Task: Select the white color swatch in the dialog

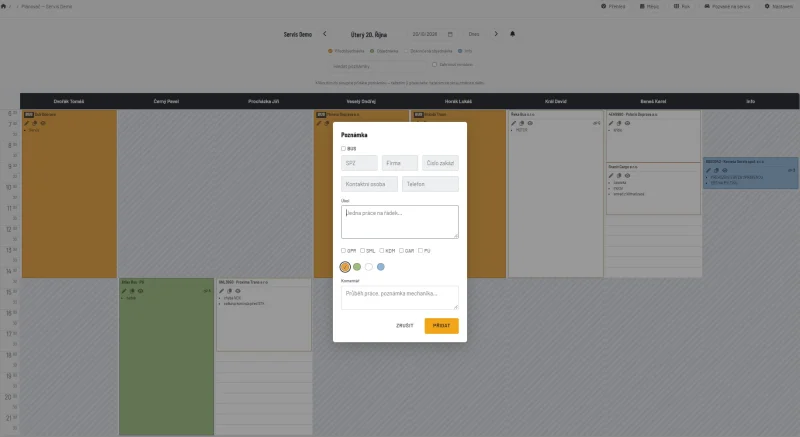Action: 369,267
